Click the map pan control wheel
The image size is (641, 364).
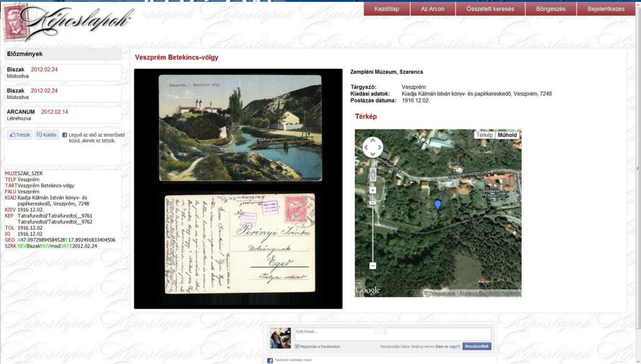(x=372, y=147)
